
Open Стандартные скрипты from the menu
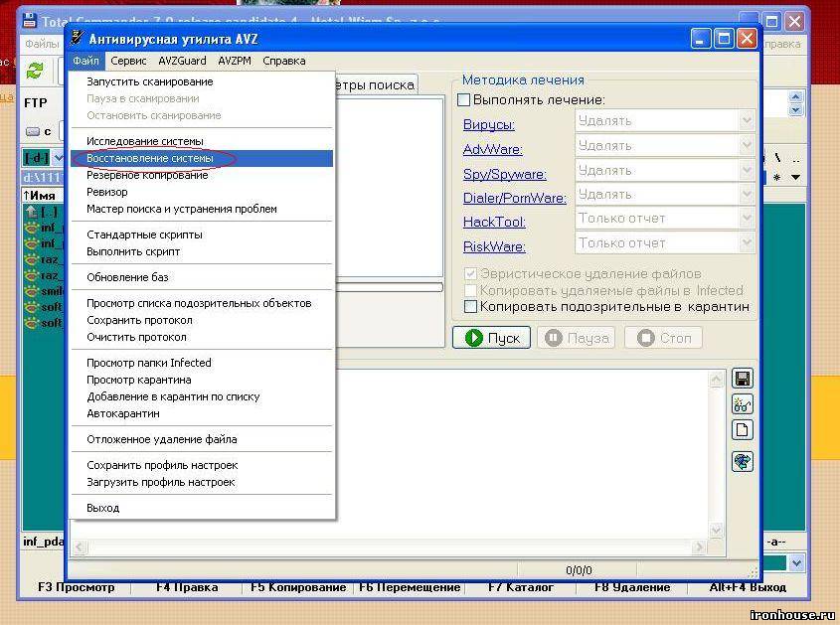tap(202, 234)
